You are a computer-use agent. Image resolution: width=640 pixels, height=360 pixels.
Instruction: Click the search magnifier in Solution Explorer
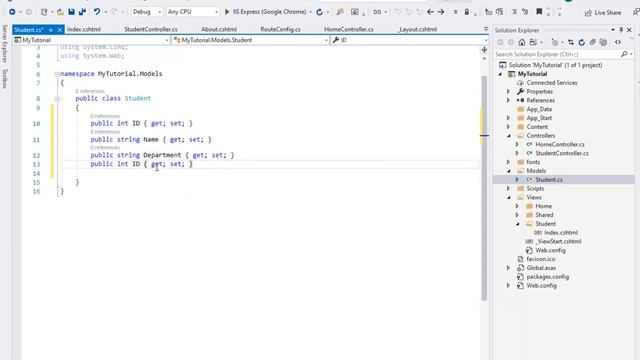click(x=624, y=54)
